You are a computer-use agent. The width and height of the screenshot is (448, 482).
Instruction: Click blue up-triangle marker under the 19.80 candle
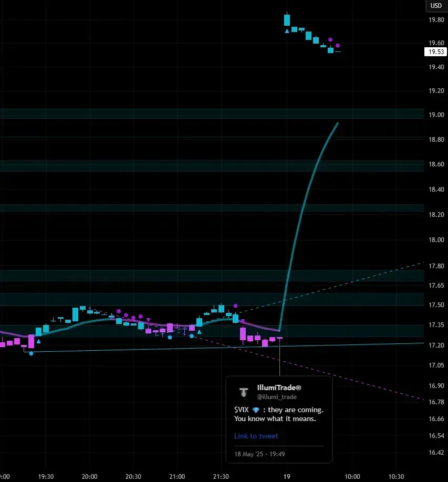click(287, 31)
